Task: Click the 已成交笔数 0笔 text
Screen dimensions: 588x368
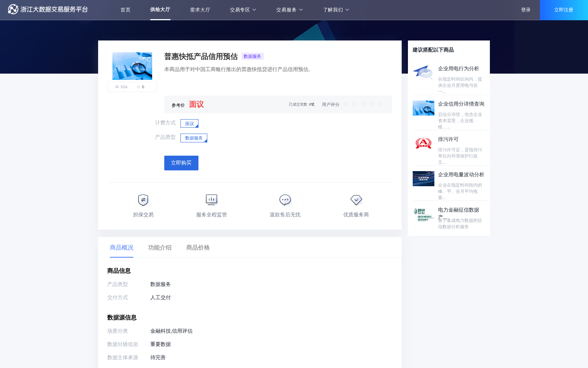Action: coord(301,105)
